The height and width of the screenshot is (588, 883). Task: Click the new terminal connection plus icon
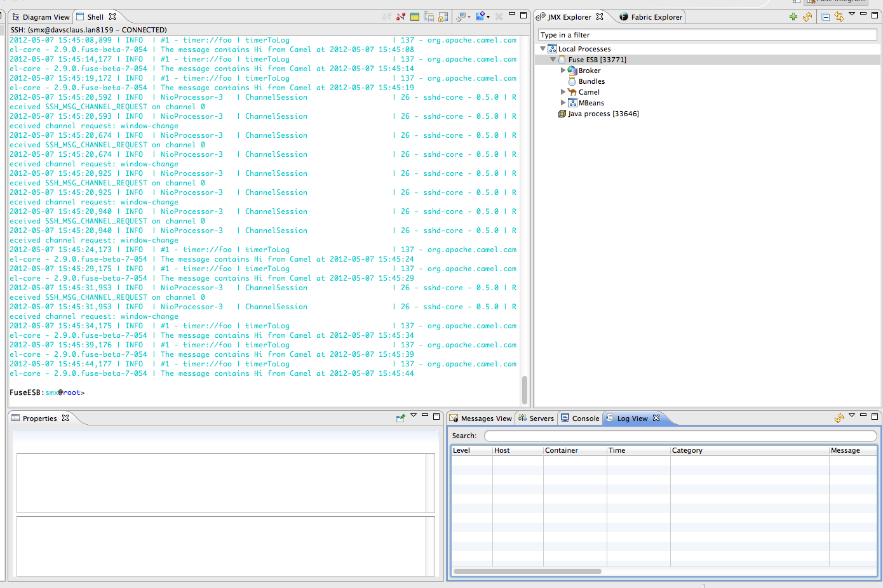(480, 17)
